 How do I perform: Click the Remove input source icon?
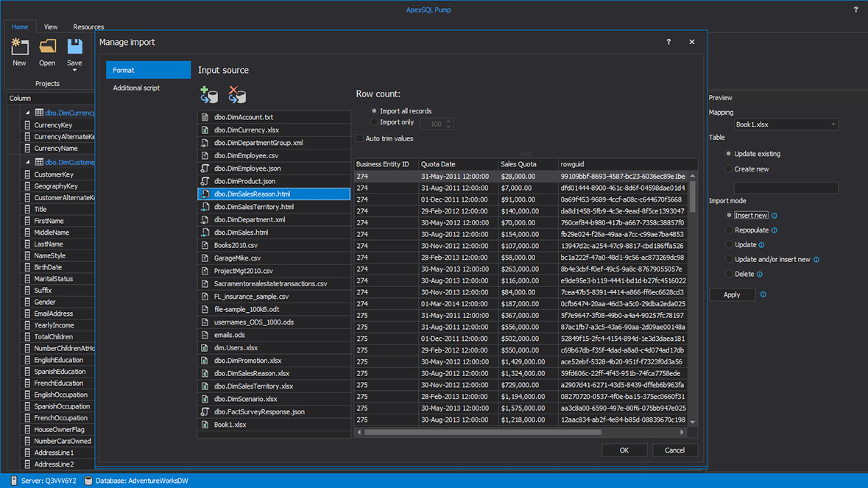[x=236, y=96]
